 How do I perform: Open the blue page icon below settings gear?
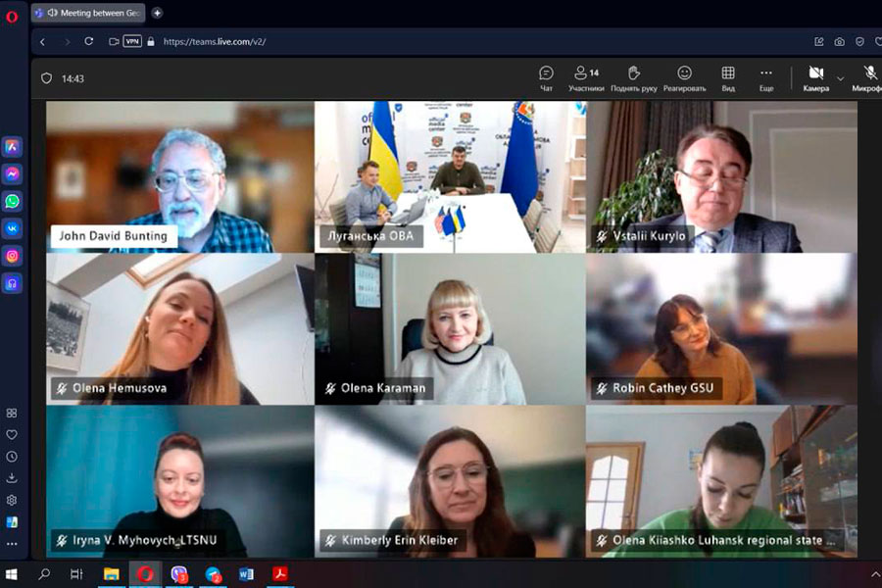[x=12, y=522]
